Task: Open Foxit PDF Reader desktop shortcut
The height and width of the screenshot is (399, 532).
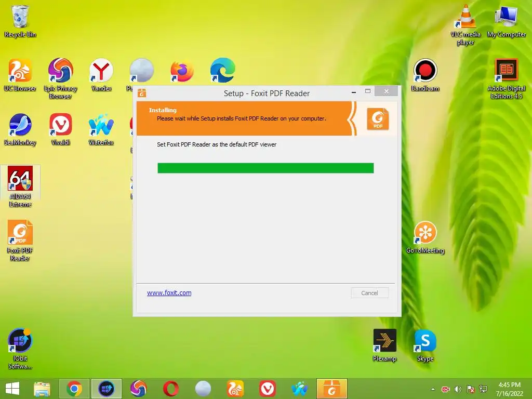Action: point(20,241)
